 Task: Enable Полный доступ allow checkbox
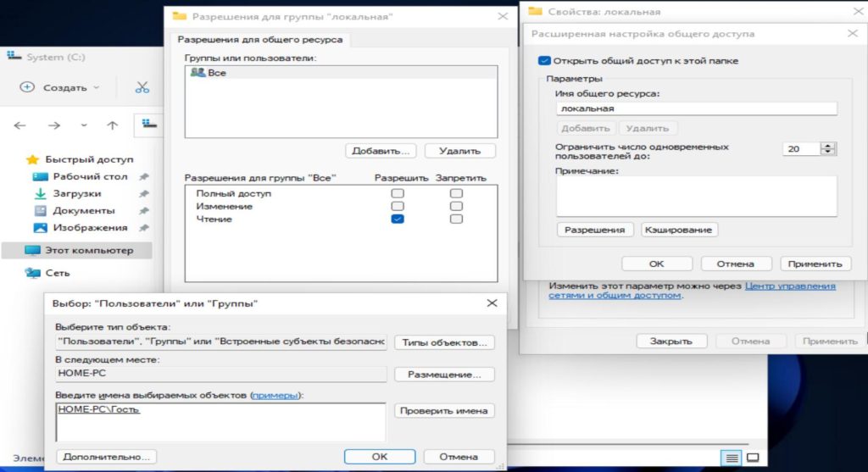click(398, 193)
